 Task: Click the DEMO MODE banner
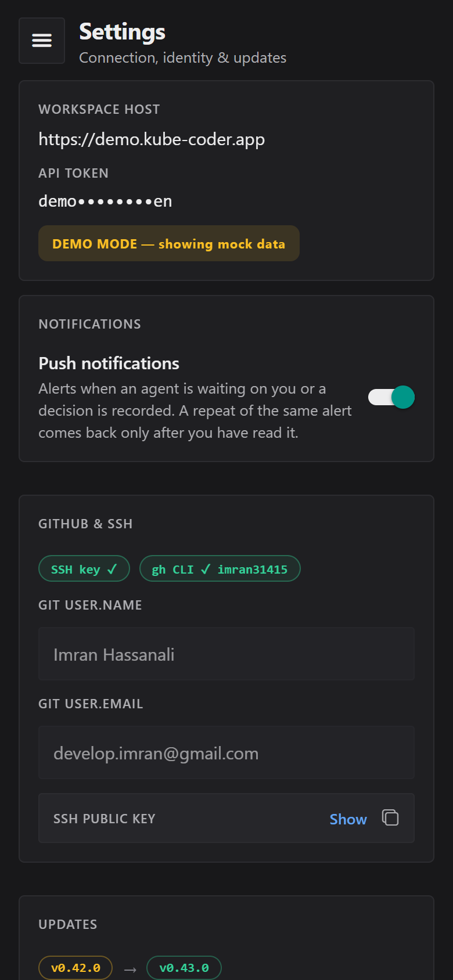point(169,243)
